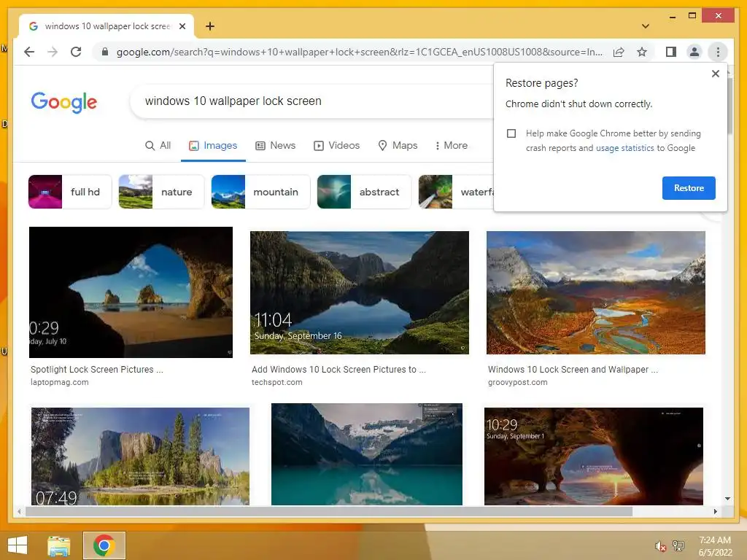747x560 pixels.
Task: Click the vertical scrollbar thumb
Action: pyautogui.click(x=729, y=106)
